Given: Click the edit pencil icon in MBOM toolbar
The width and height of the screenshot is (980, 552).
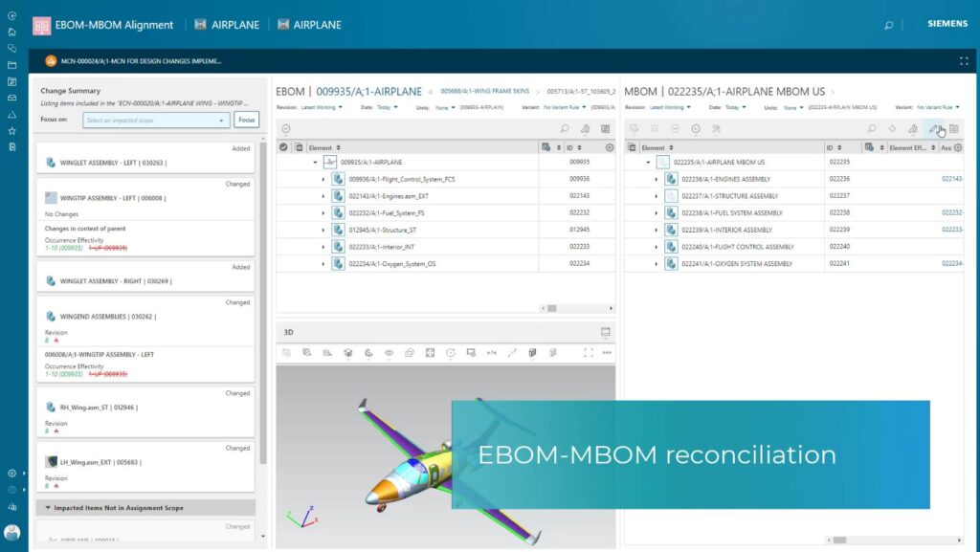Looking at the screenshot, I should [x=934, y=128].
